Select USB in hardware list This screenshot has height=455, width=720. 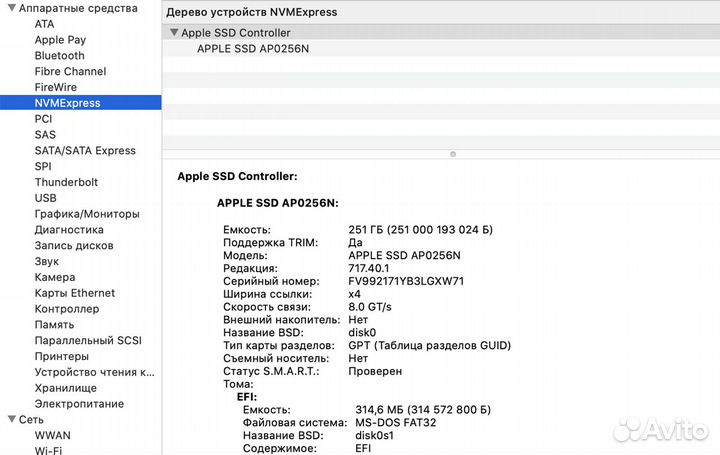point(45,198)
